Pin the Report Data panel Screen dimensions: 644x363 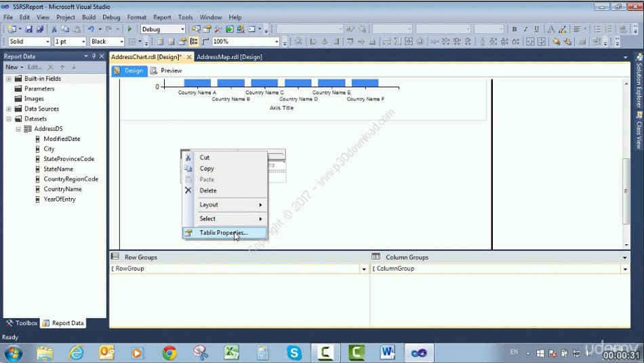[x=94, y=56]
